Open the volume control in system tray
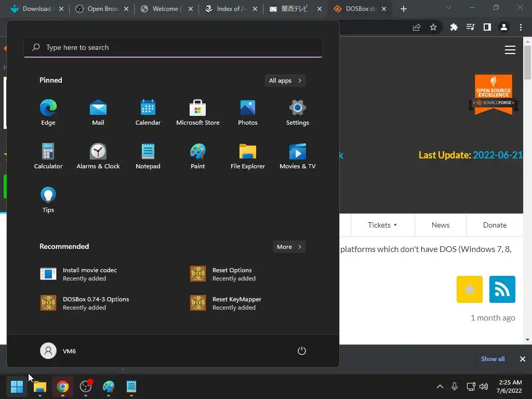This screenshot has height=399, width=532. pyautogui.click(x=484, y=387)
